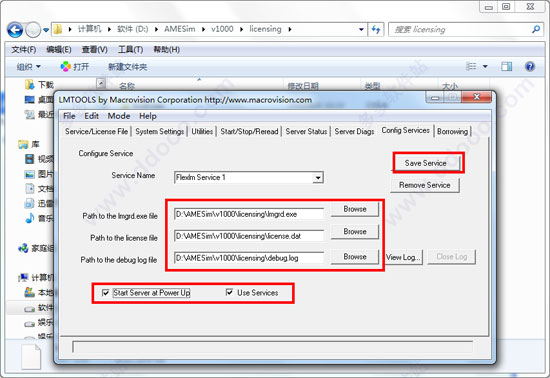Click the search magnifier icon in Explorer
This screenshot has width=550, height=378.
click(536, 29)
